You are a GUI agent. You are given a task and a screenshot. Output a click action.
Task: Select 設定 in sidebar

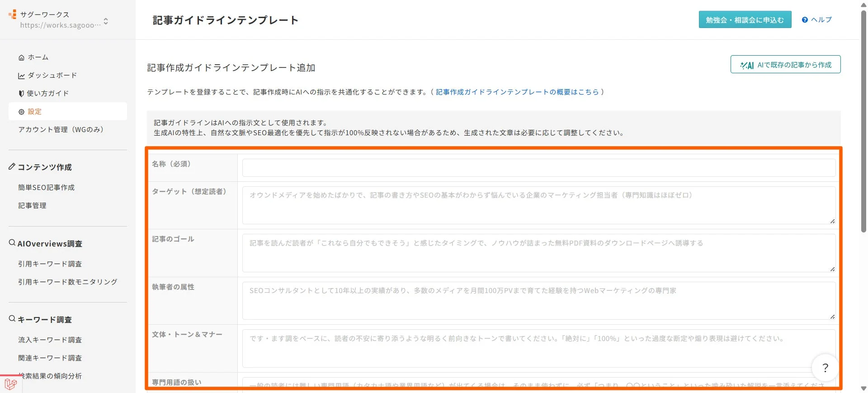[67, 111]
